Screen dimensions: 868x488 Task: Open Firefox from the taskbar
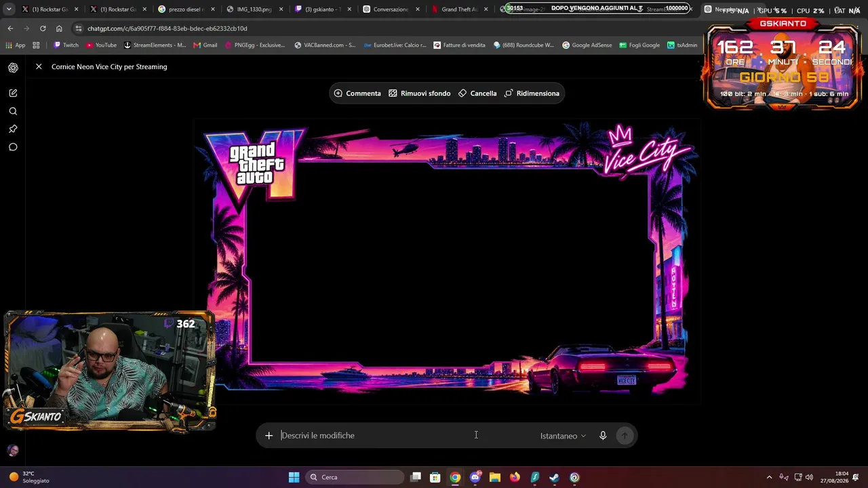(x=515, y=477)
